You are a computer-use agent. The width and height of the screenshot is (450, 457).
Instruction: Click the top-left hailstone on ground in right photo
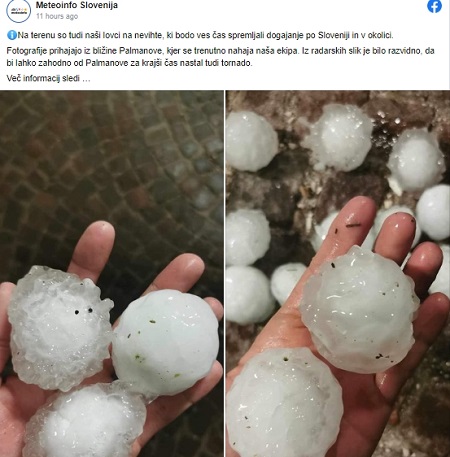coord(251,141)
